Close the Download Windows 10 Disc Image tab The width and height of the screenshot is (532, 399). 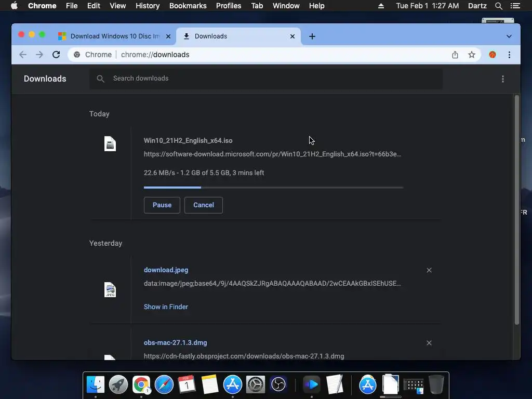(168, 36)
